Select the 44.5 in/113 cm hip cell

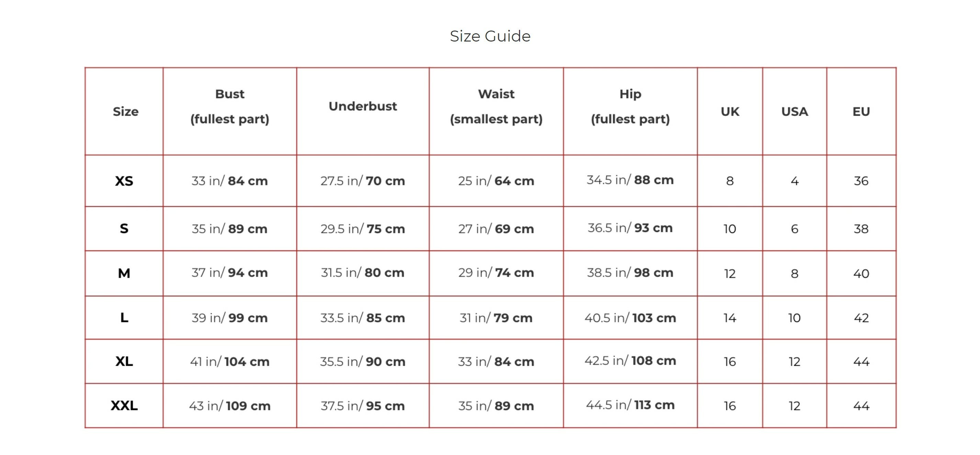[630, 405]
